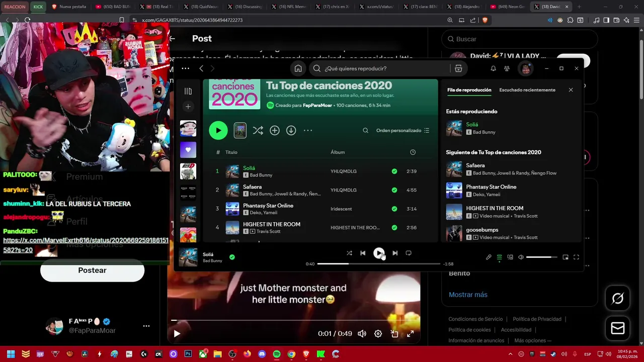The width and height of the screenshot is (644, 362).
Task: Go back from X Post page
Action: pyautogui.click(x=172, y=38)
